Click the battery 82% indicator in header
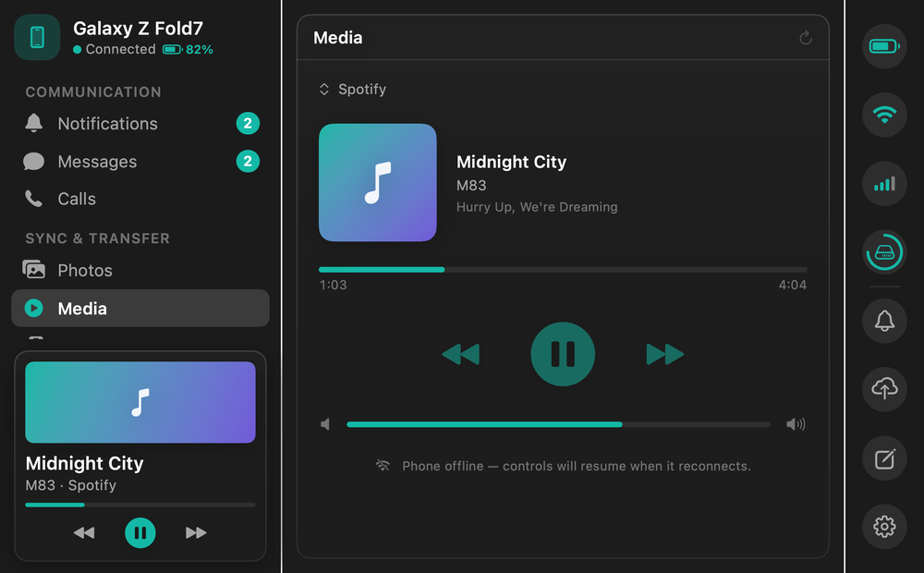The image size is (924, 573). 188,50
